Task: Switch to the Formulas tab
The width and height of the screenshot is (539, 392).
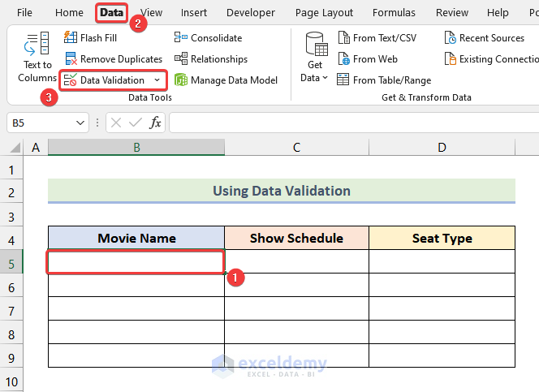Action: coord(394,13)
